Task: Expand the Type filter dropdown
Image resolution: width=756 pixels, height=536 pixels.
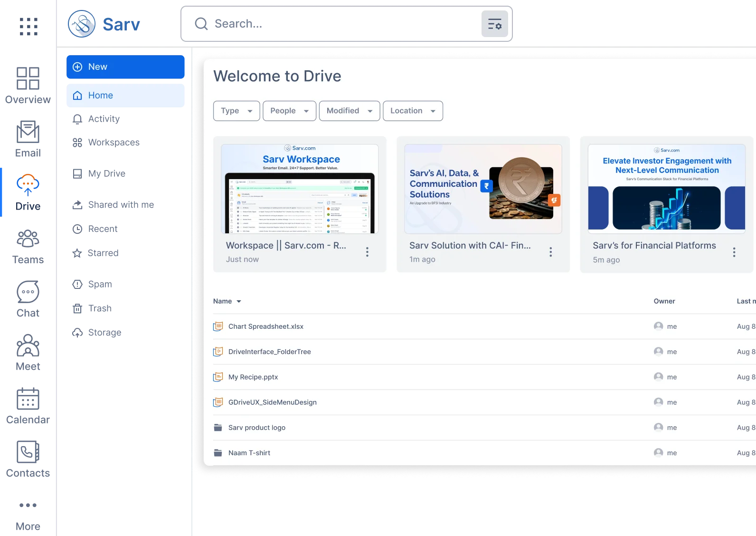Action: [236, 111]
